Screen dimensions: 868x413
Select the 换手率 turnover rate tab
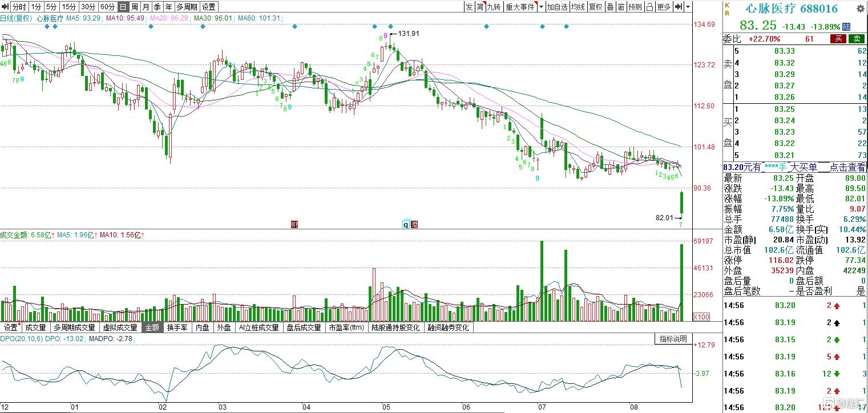(x=177, y=327)
